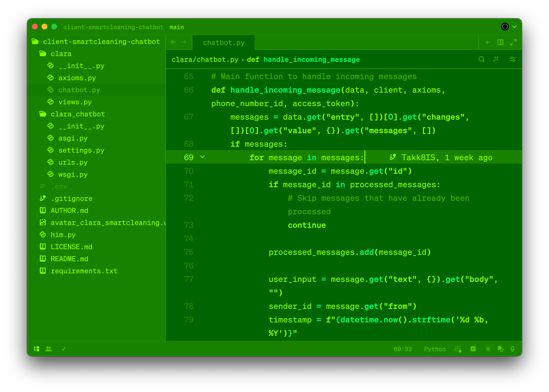Open settings.py file
This screenshot has width=549, height=392.
click(96, 150)
